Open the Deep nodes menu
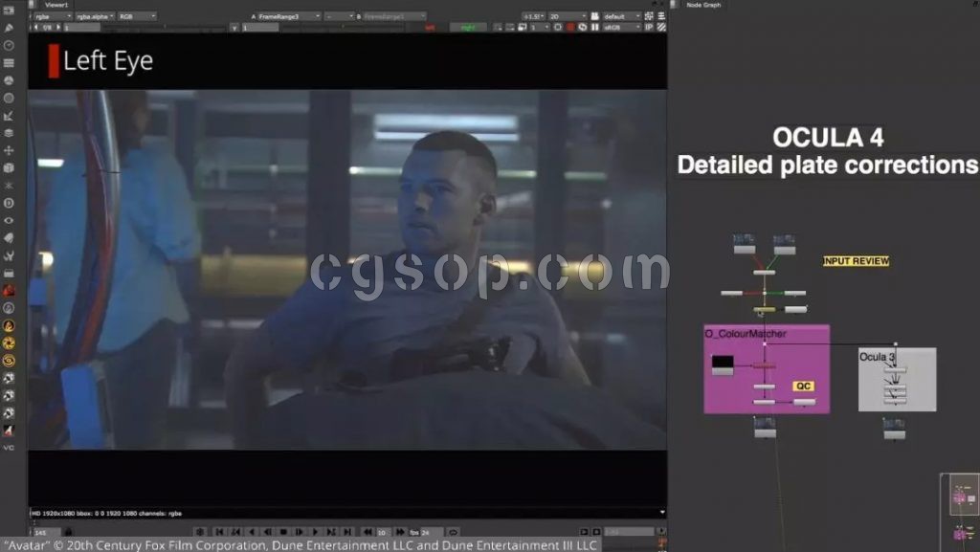Image resolution: width=980 pixels, height=552 pixels. pos(9,203)
